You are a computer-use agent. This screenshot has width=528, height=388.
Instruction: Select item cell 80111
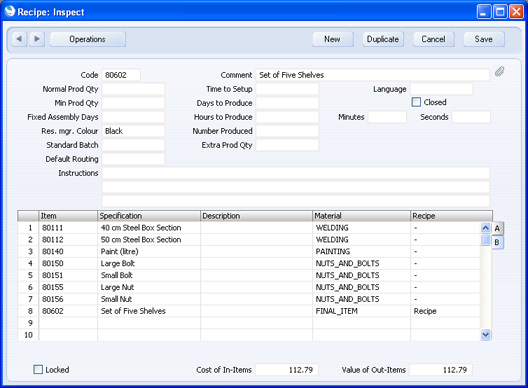point(68,228)
